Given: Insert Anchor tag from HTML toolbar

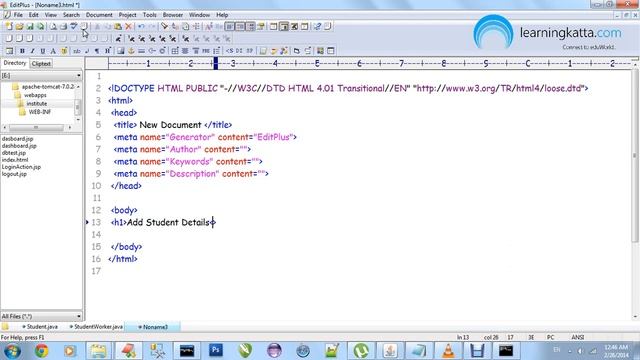Looking at the screenshot, I should (131, 51).
